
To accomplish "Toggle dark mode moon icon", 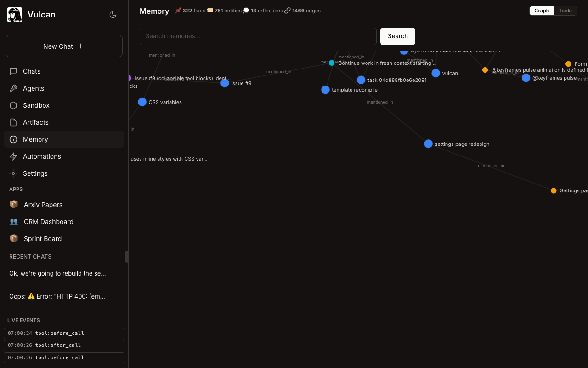I will (x=113, y=15).
